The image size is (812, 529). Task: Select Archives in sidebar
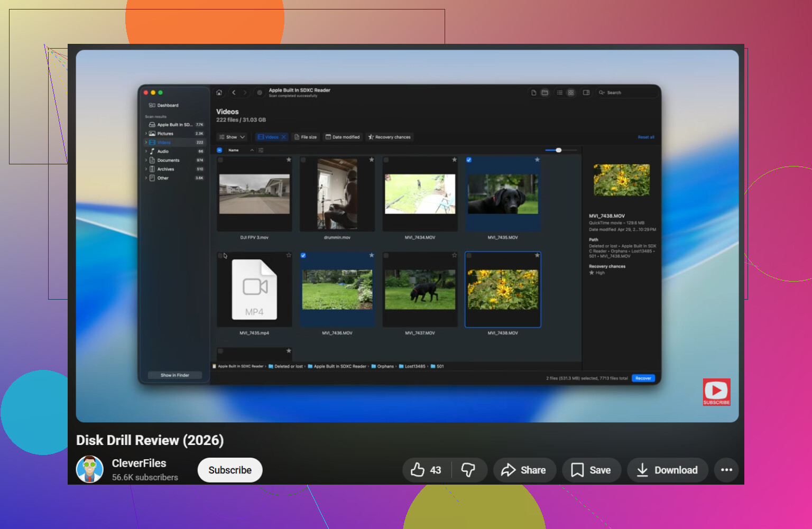pyautogui.click(x=176, y=169)
